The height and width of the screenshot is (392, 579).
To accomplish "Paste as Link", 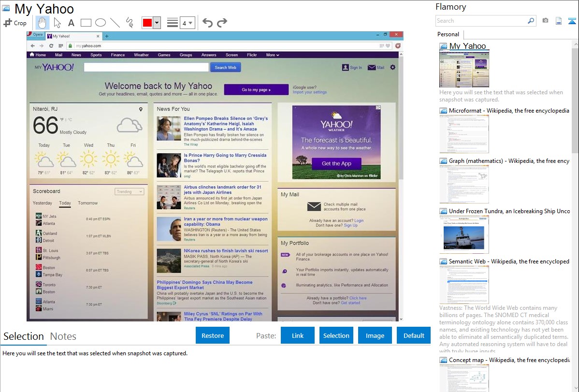I will click(x=298, y=335).
